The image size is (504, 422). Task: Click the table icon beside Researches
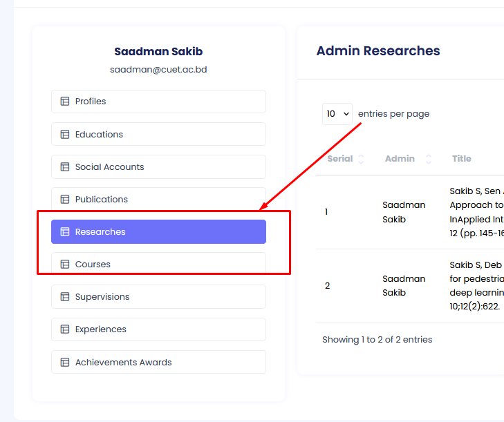[x=65, y=232]
